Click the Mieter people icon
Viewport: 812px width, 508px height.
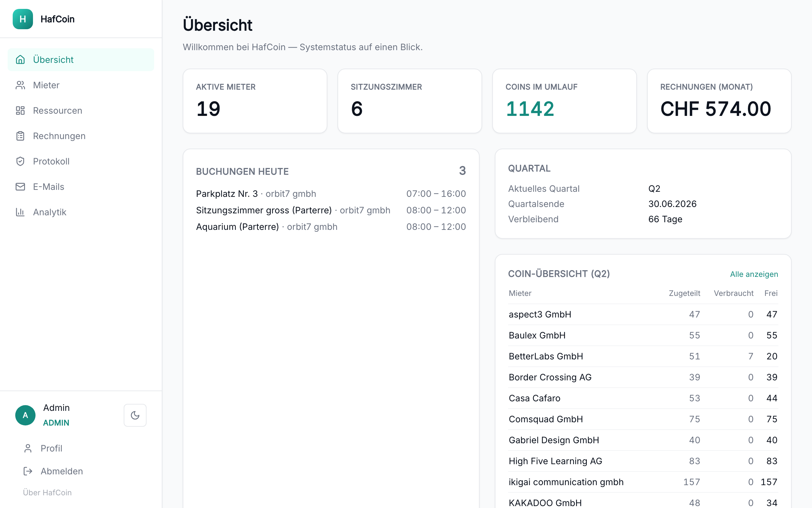[21, 85]
